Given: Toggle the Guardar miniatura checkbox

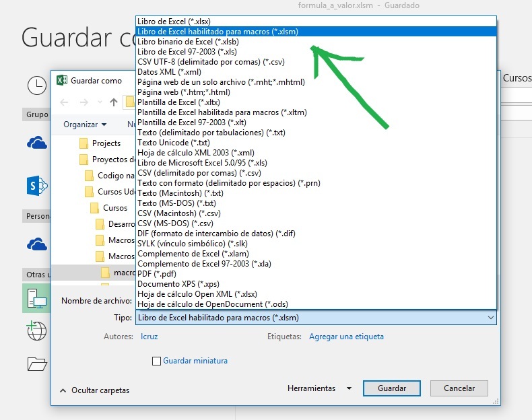Looking at the screenshot, I should pos(156,361).
